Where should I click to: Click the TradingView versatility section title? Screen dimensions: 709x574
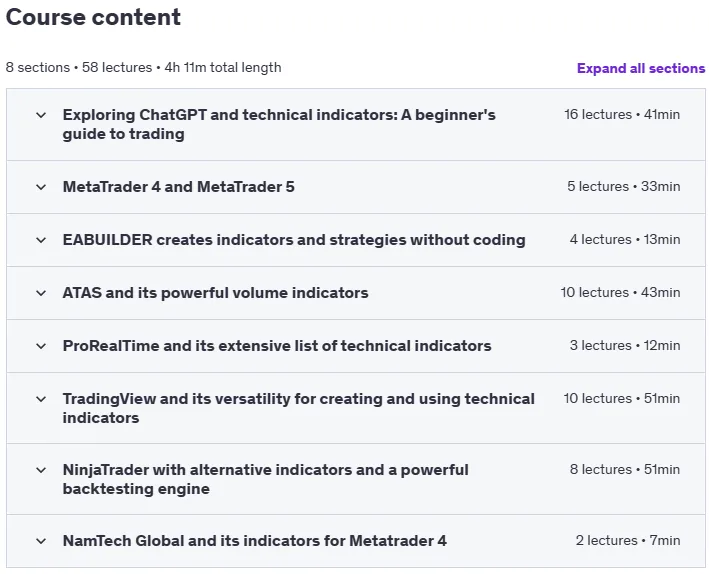pos(298,408)
